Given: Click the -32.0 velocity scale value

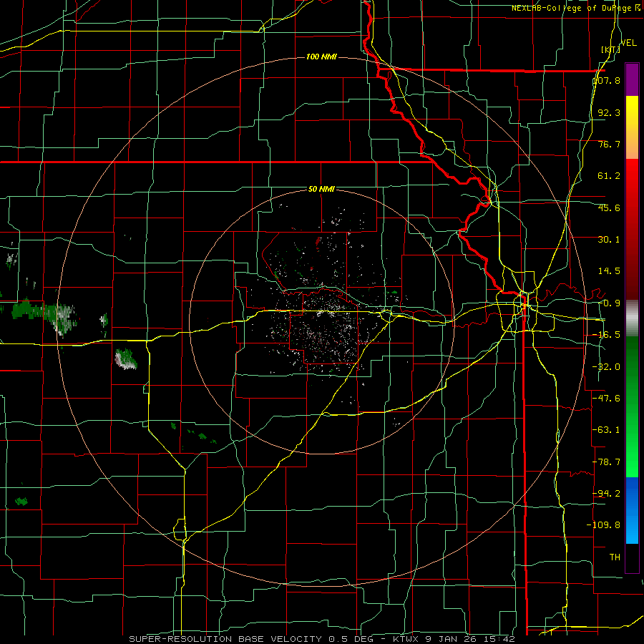Looking at the screenshot, I should (606, 367).
